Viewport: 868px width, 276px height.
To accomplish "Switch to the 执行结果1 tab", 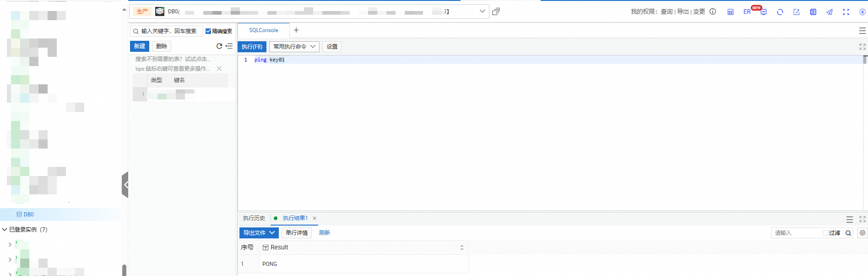I will (x=295, y=218).
